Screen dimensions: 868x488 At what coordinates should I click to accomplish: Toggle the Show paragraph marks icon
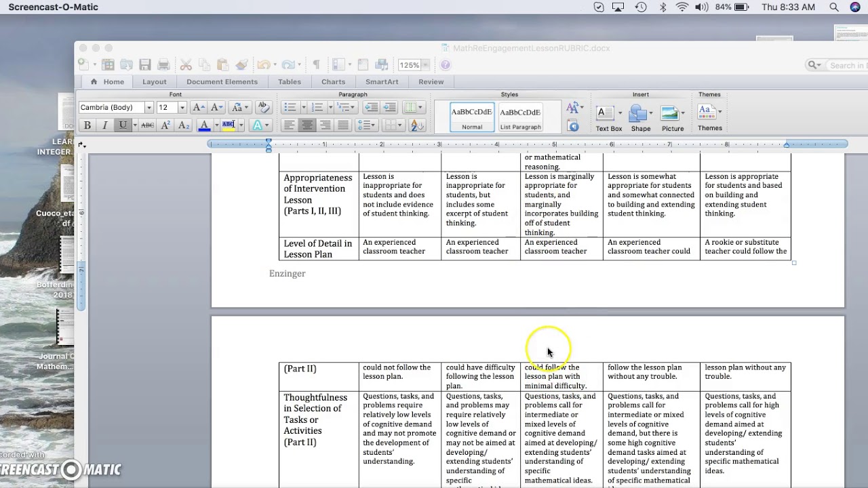pyautogui.click(x=316, y=65)
